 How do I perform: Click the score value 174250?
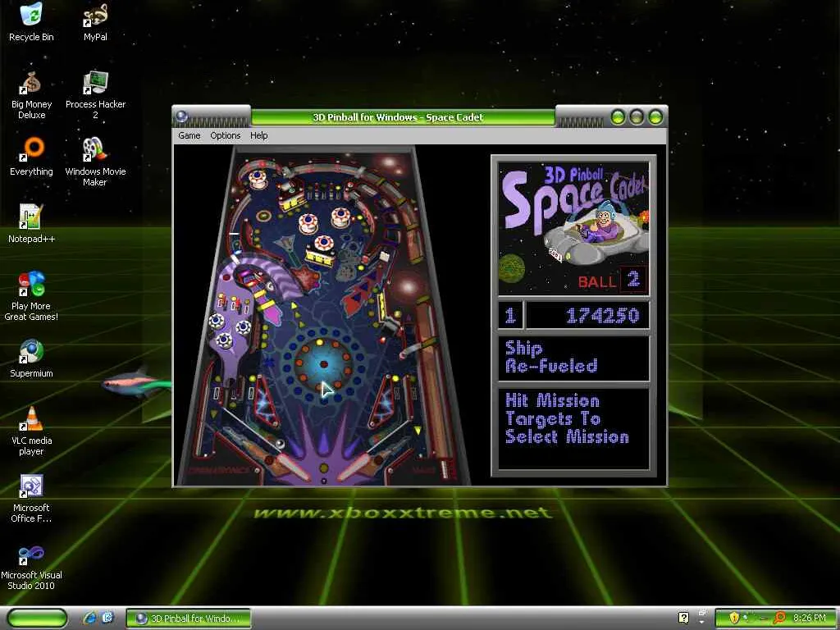603,316
